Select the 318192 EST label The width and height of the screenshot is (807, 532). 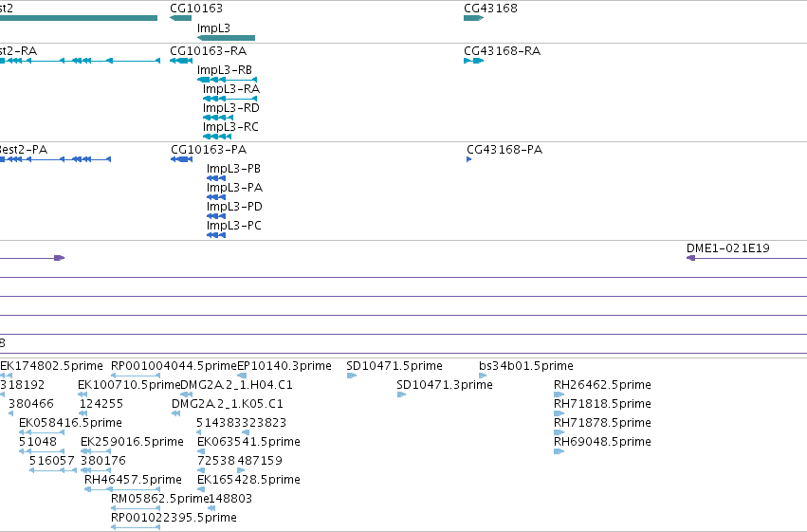click(22, 385)
